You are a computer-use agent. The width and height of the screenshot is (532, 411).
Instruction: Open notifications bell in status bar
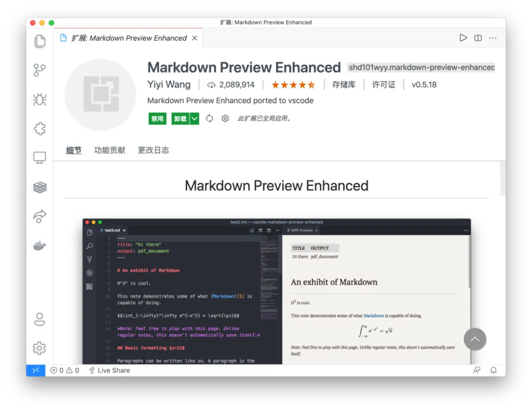tap(494, 370)
